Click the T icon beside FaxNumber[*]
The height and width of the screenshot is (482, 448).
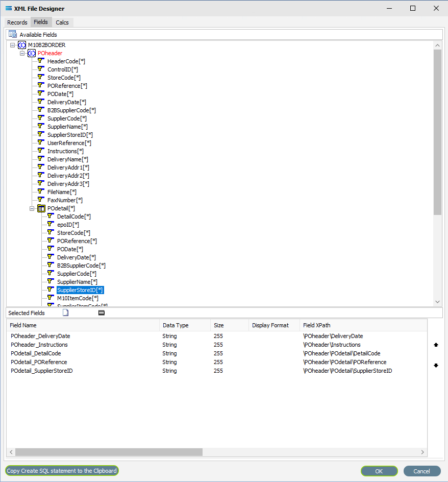coord(40,200)
